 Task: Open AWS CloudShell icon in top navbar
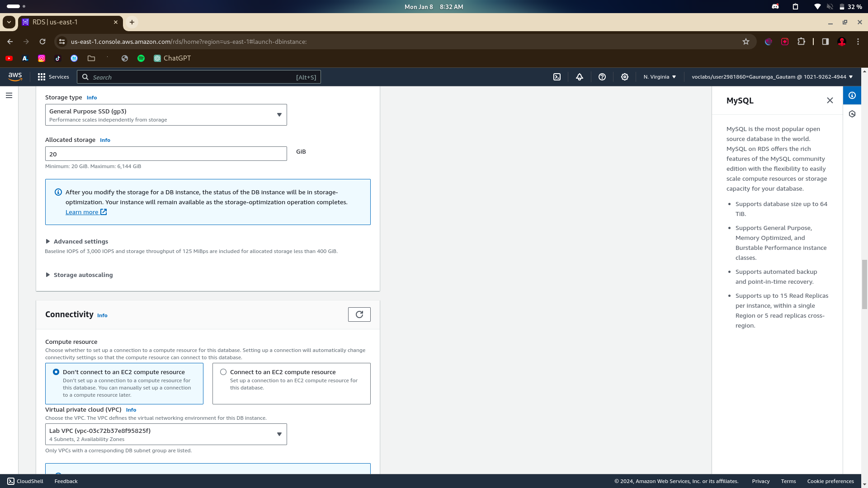(557, 77)
